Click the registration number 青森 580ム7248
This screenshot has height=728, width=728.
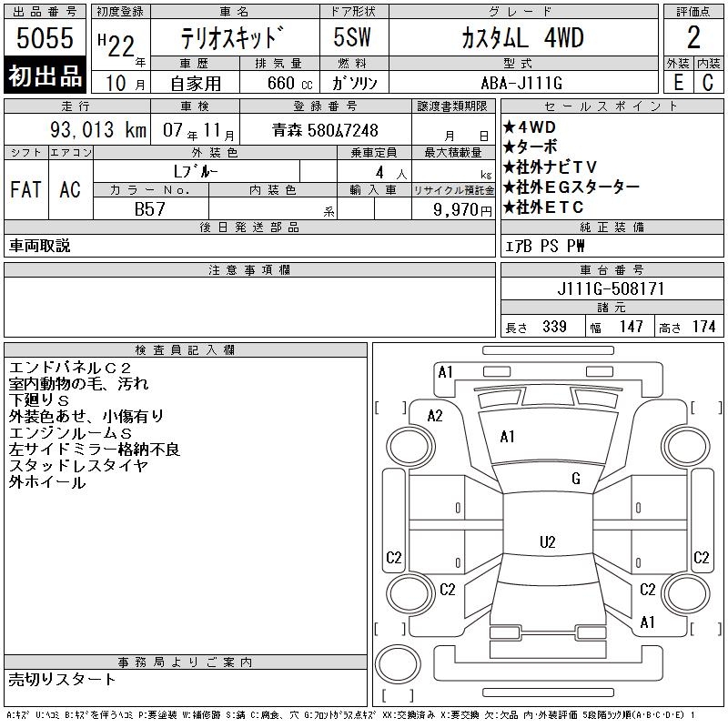325,130
